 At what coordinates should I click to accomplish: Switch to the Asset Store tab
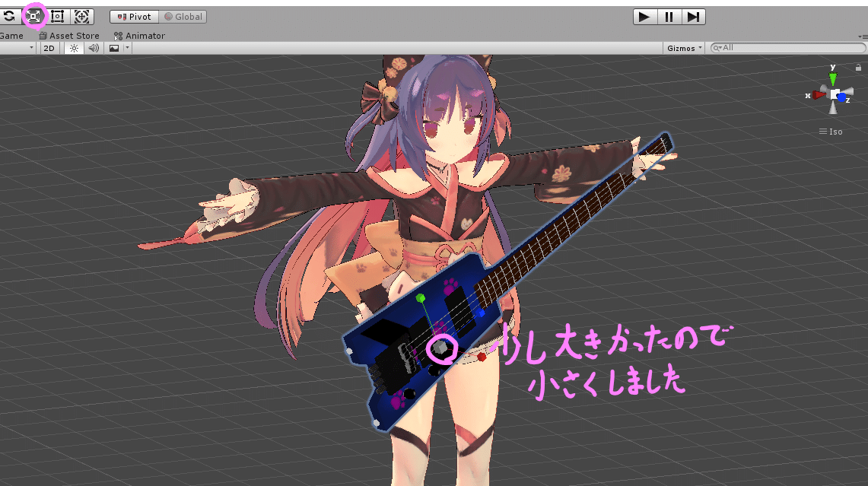point(69,36)
